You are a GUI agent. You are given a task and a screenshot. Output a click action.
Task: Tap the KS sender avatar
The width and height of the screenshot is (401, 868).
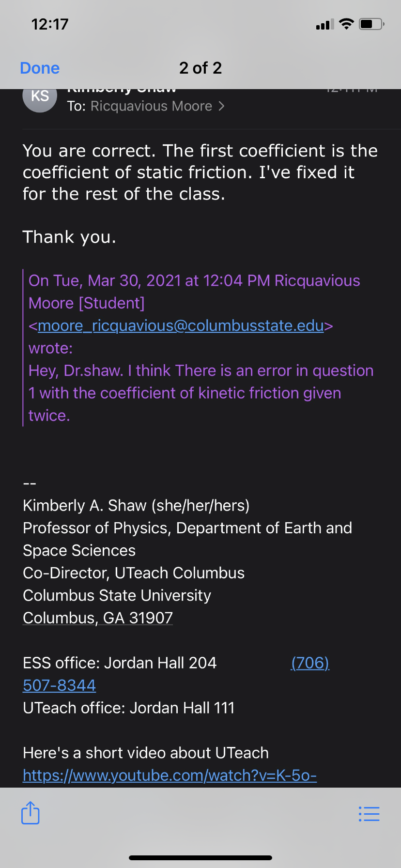pos(40,96)
